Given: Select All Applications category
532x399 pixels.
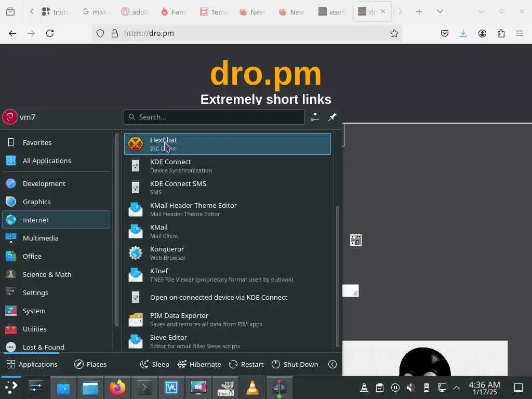Looking at the screenshot, I should pyautogui.click(x=56, y=161).
